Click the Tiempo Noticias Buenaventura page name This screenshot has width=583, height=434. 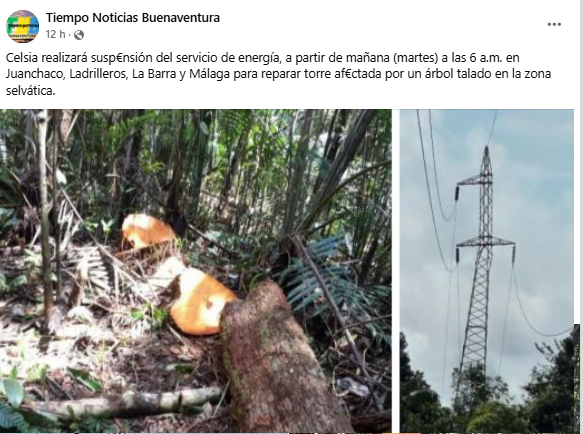tap(133, 17)
